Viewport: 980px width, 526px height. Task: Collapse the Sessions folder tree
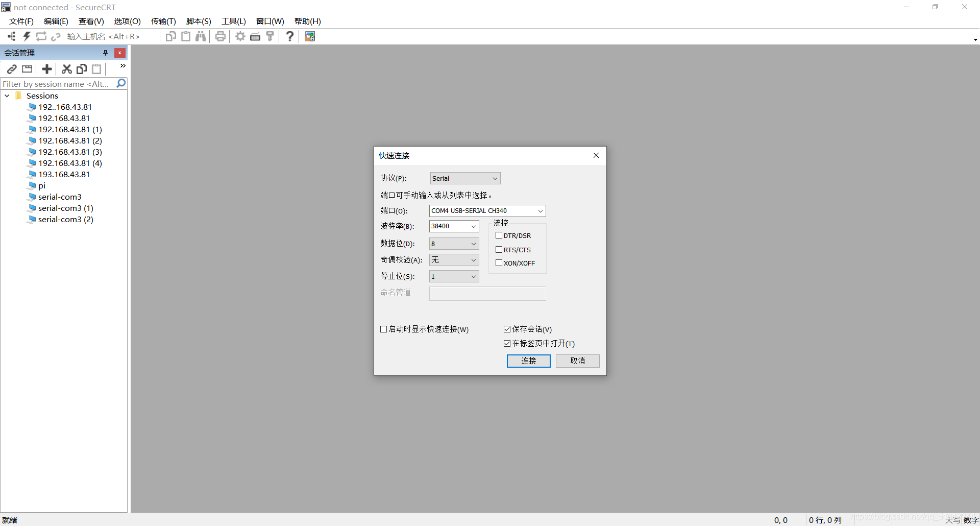click(7, 95)
